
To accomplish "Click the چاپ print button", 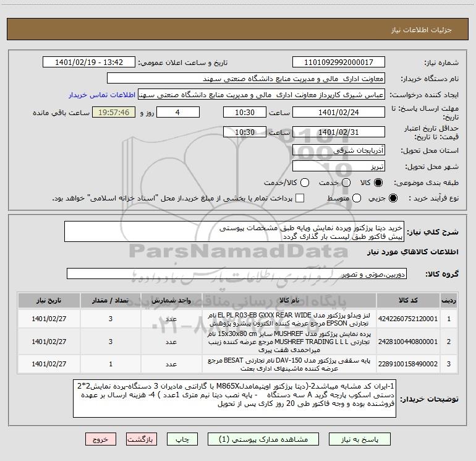I will pos(182,439).
